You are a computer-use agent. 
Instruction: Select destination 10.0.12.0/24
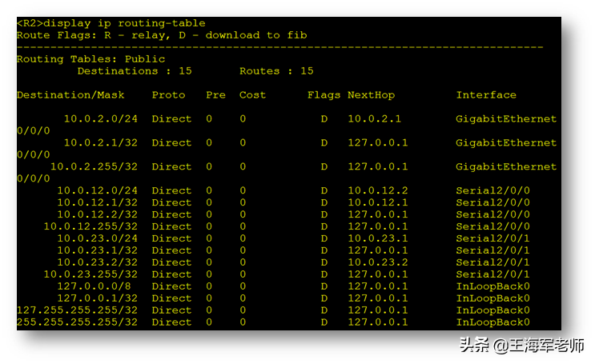click(x=97, y=190)
